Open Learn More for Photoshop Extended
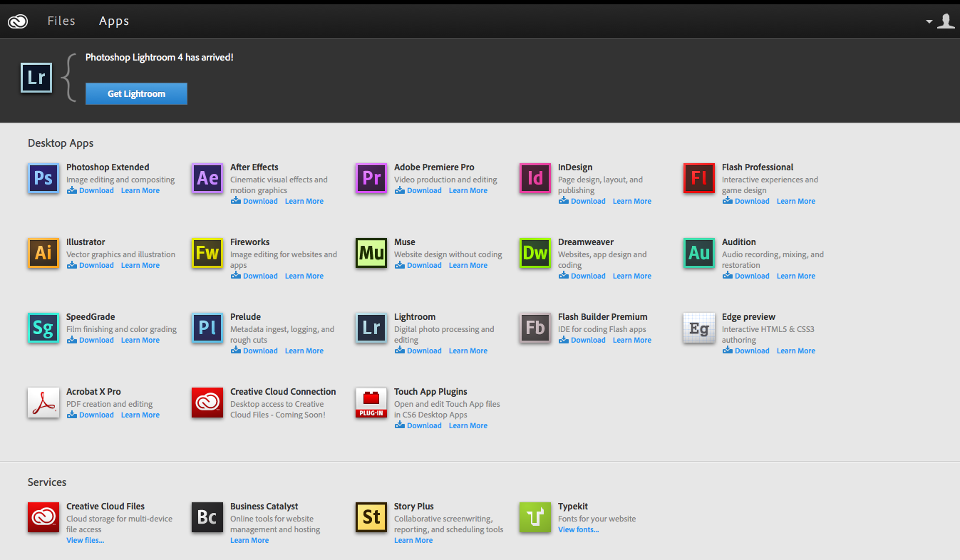The width and height of the screenshot is (960, 560). click(x=140, y=190)
